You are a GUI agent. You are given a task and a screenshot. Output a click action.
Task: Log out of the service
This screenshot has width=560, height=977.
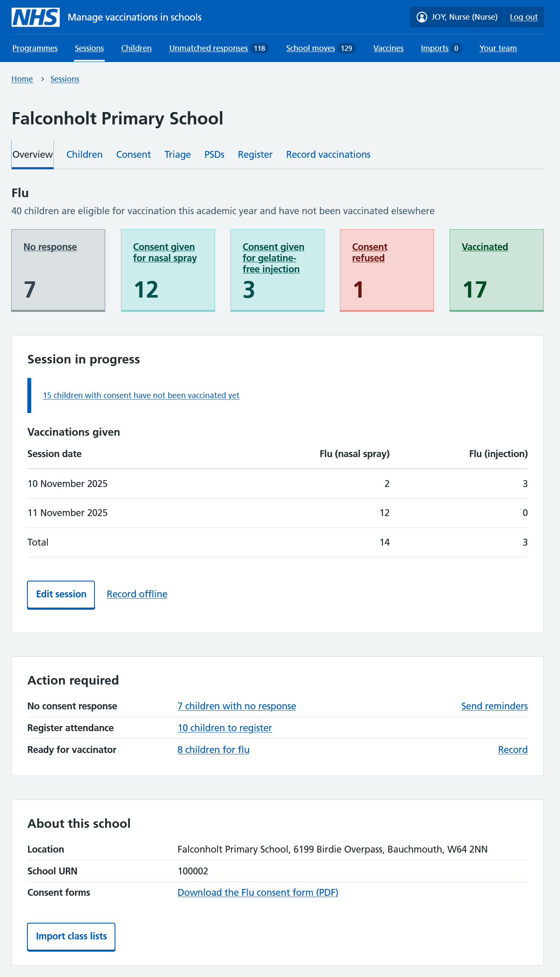524,17
